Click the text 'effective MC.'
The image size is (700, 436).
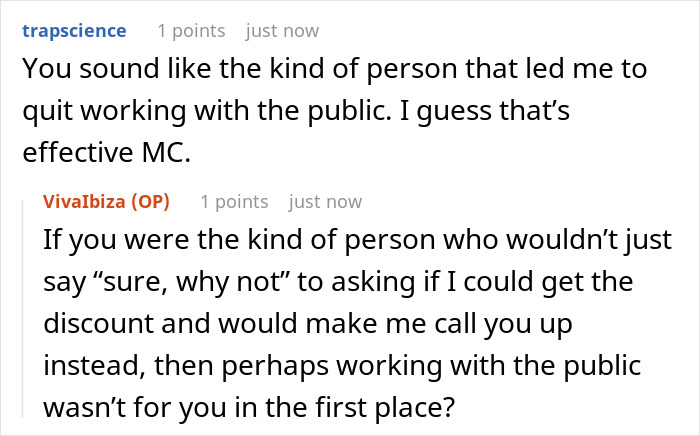click(x=86, y=154)
